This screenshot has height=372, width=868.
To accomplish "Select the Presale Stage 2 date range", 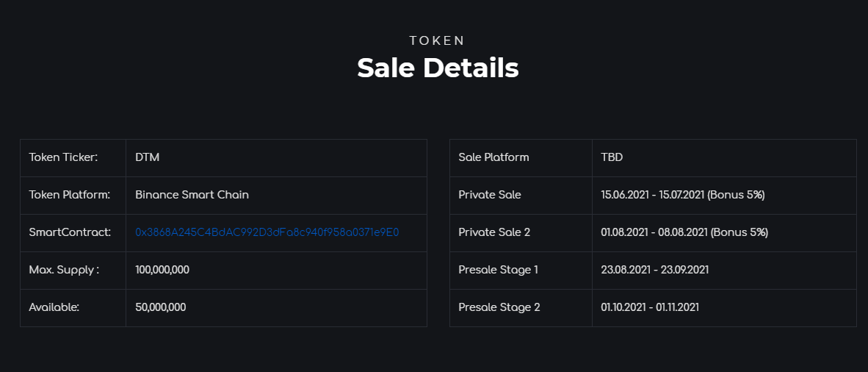I will coord(650,307).
